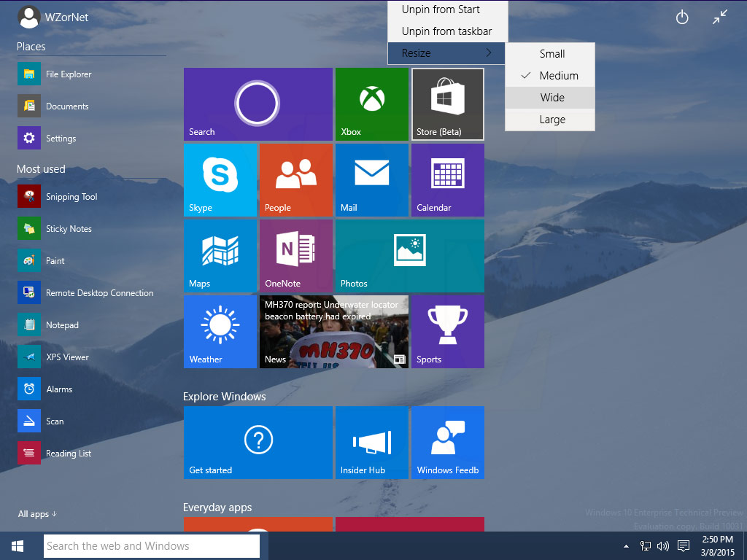Expand All apps list
Viewport: 747px width, 560px height.
tap(37, 514)
